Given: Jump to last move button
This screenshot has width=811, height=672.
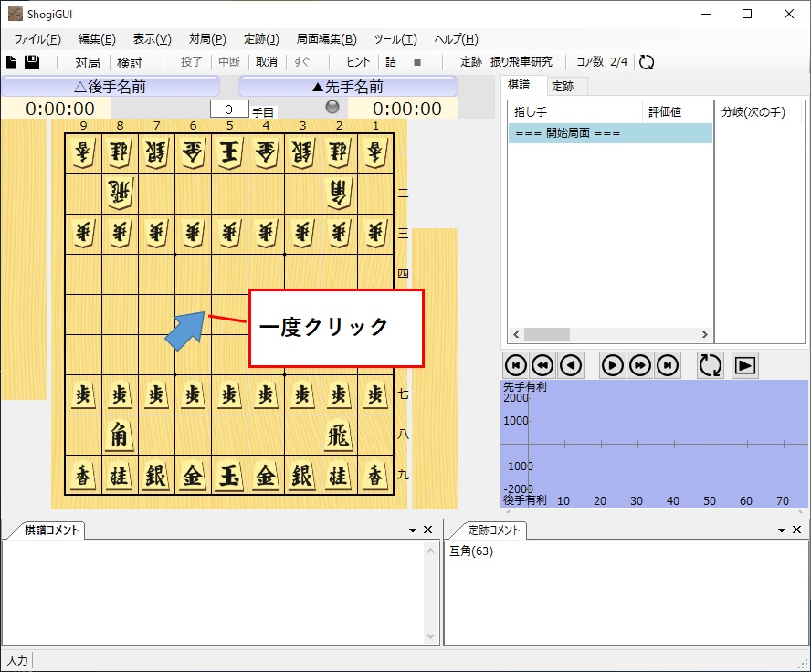Looking at the screenshot, I should click(668, 365).
